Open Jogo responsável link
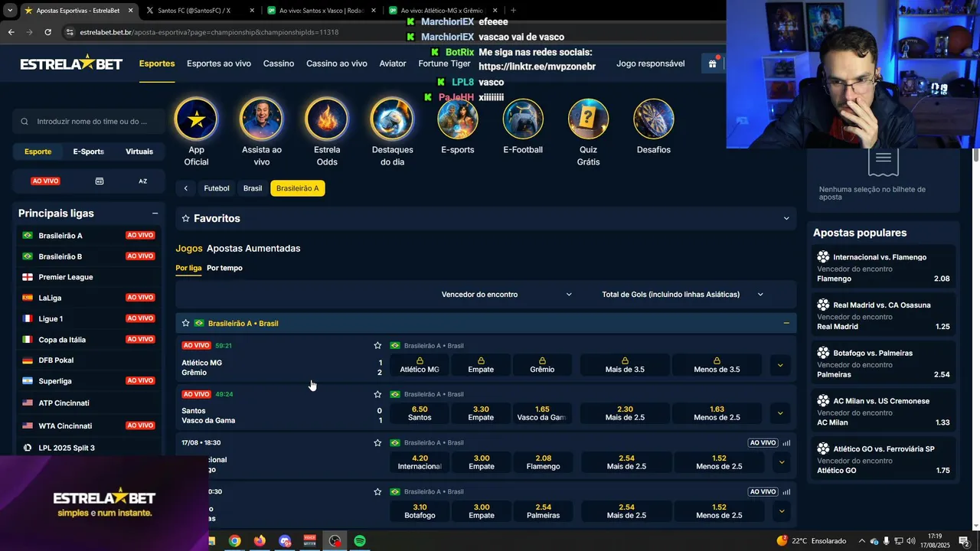980x551 pixels. click(x=651, y=64)
